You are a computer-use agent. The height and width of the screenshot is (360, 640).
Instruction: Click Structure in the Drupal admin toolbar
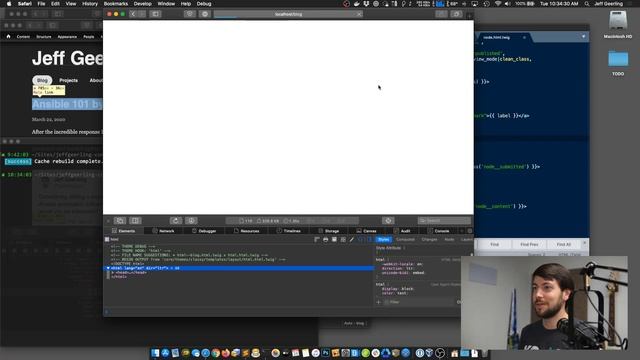pos(44,37)
